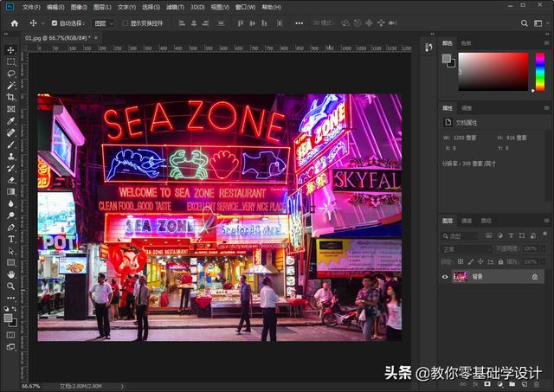Select the Path Selection tool
The image size is (554, 392).
tap(11, 251)
